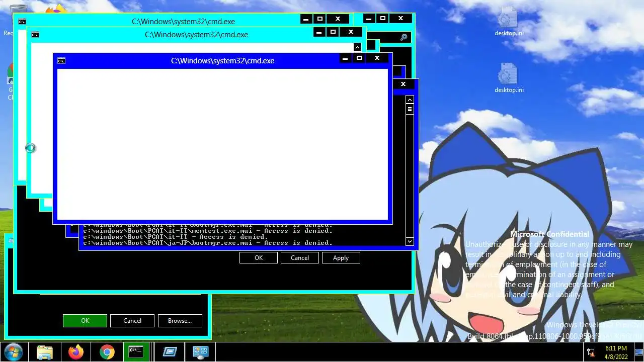Image resolution: width=644 pixels, height=362 pixels.
Task: Click the Run dialog taskbar icon
Action: point(170,352)
